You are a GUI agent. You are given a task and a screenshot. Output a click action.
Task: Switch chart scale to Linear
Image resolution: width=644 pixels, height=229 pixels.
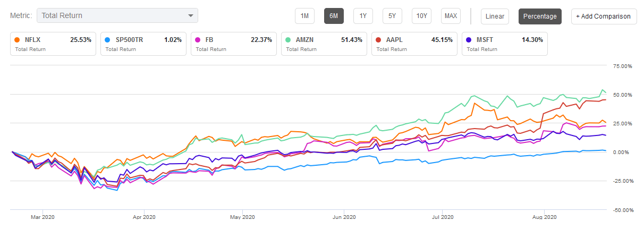point(495,16)
